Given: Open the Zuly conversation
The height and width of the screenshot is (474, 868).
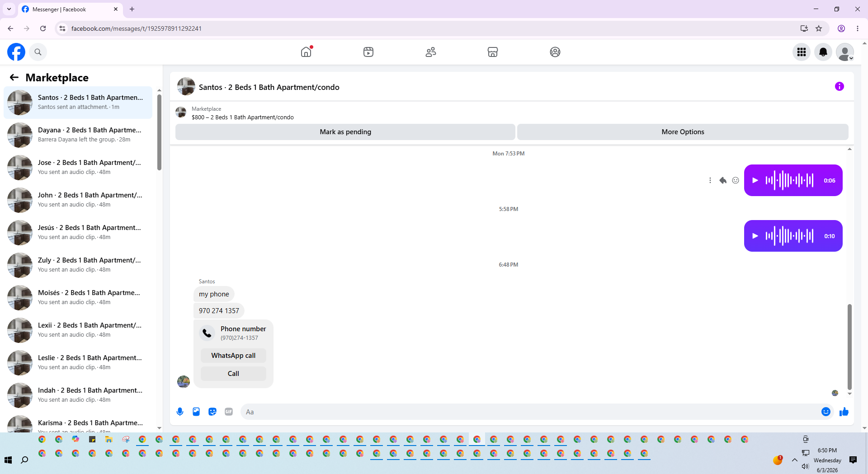Looking at the screenshot, I should click(78, 265).
